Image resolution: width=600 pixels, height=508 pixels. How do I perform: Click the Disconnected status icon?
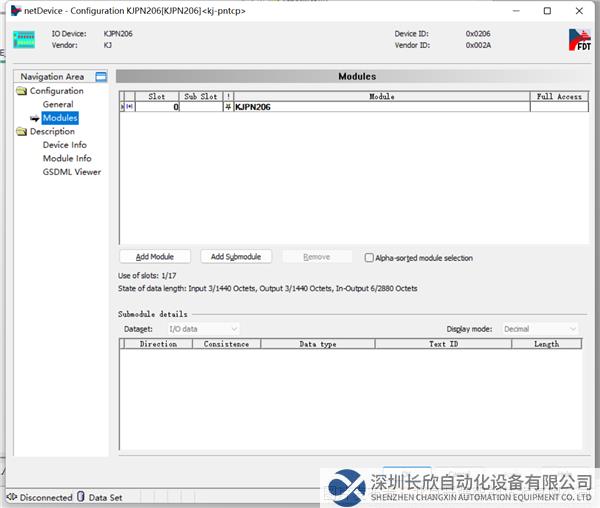[12, 497]
